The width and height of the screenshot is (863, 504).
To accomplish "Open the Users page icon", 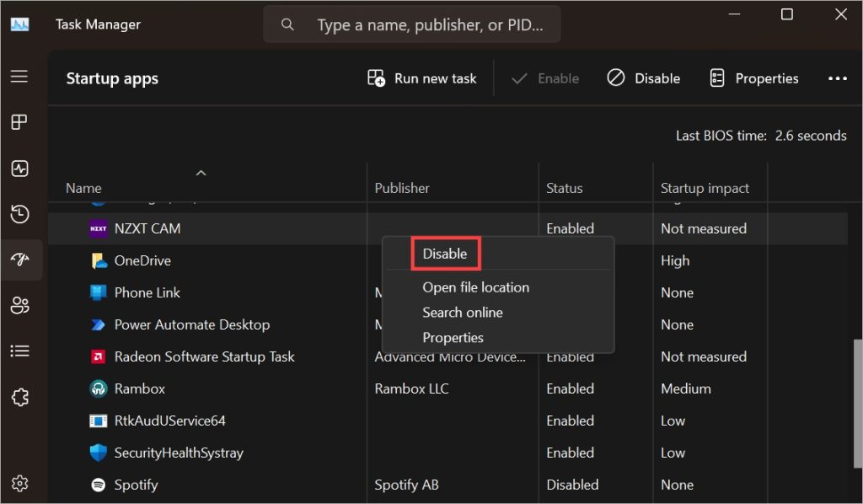I will pyautogui.click(x=19, y=305).
